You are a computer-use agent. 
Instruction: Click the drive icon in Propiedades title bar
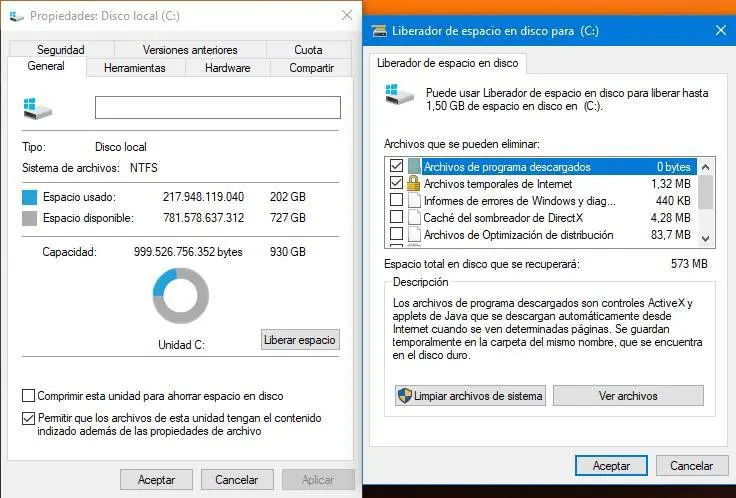[16, 16]
